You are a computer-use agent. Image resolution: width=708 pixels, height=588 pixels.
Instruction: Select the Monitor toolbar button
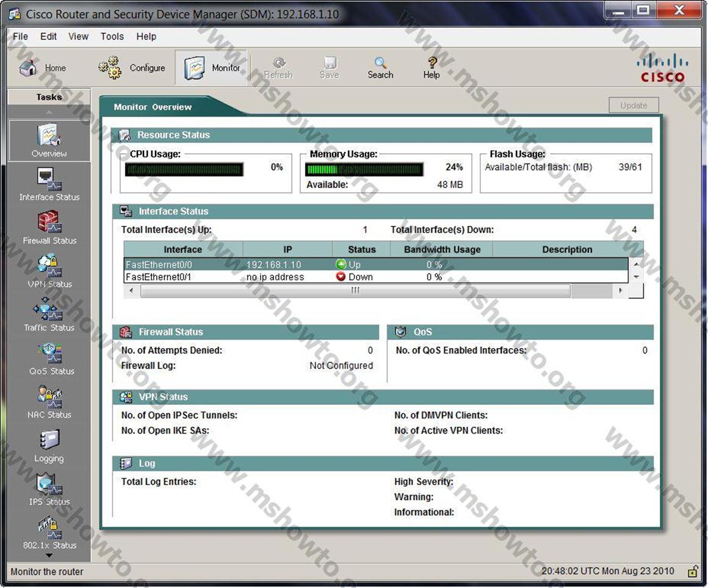(211, 68)
